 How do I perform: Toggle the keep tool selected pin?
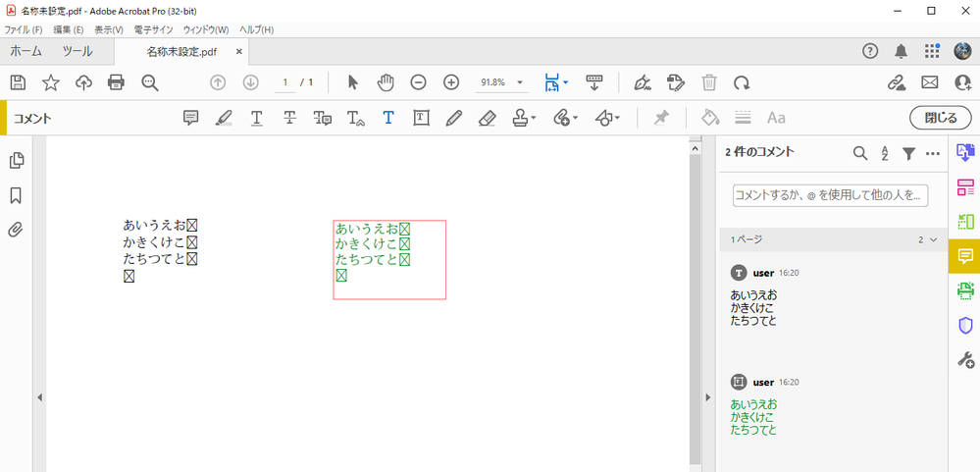[661, 118]
